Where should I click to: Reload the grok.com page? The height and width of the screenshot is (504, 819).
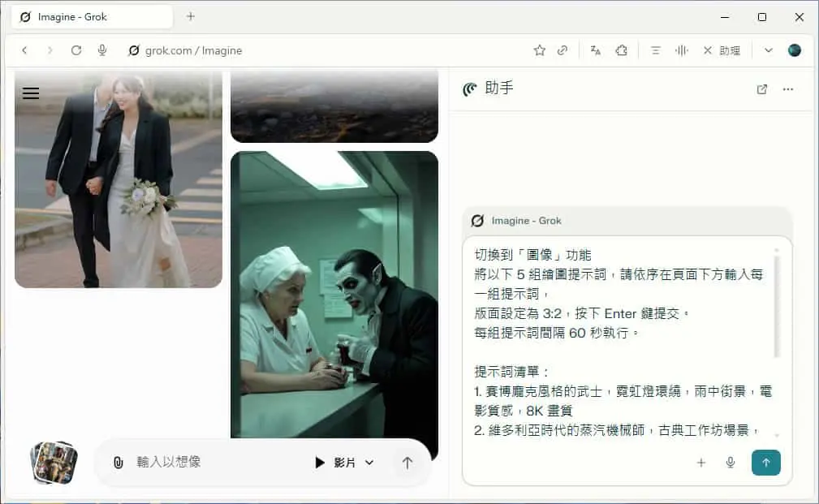point(76,50)
